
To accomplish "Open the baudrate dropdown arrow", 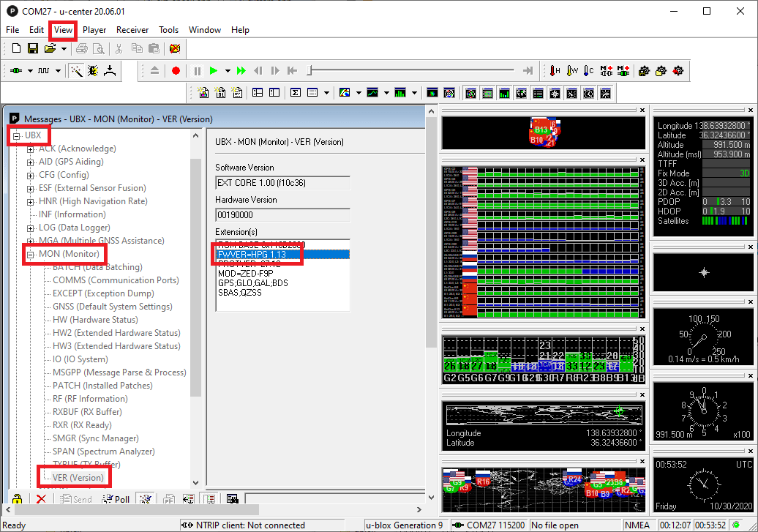I will [58, 71].
